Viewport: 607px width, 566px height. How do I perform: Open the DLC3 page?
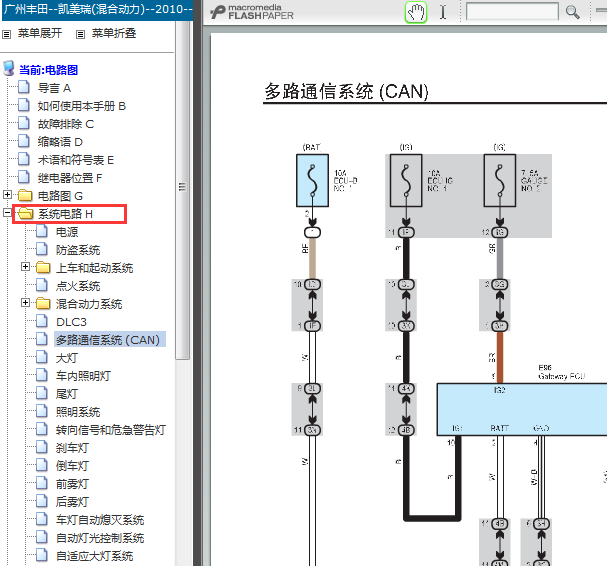click(x=71, y=322)
